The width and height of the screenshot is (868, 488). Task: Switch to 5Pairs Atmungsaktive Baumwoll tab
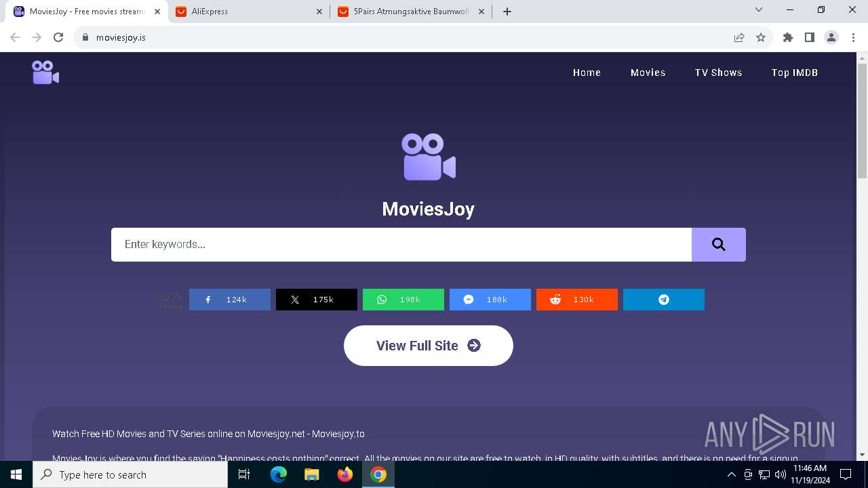411,12
